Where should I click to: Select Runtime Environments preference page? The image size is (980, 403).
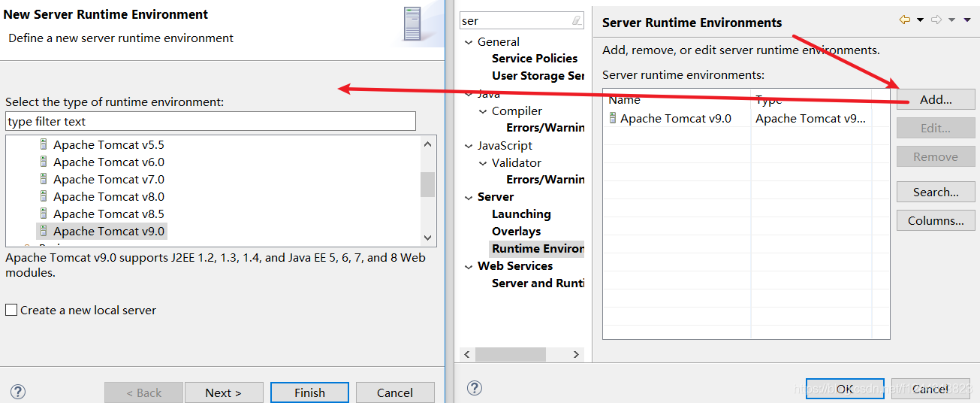tap(538, 248)
